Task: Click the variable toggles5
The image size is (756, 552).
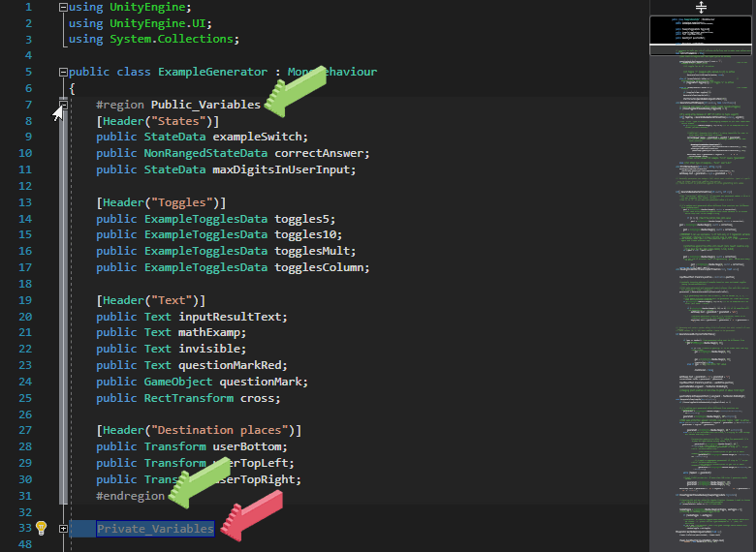Action: point(302,219)
